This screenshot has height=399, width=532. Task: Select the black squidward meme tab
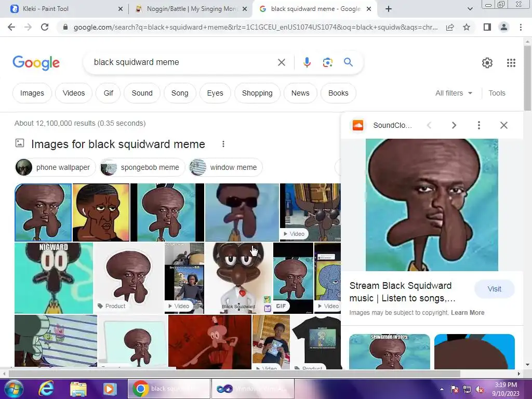click(x=314, y=9)
